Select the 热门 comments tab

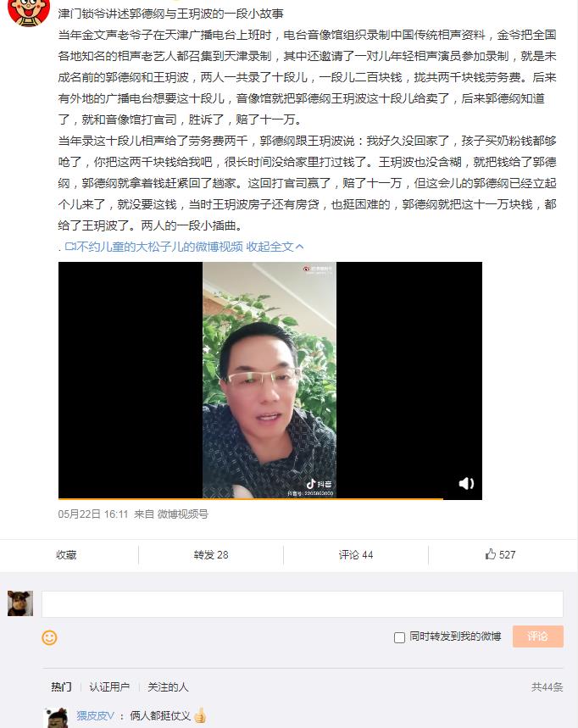click(61, 686)
